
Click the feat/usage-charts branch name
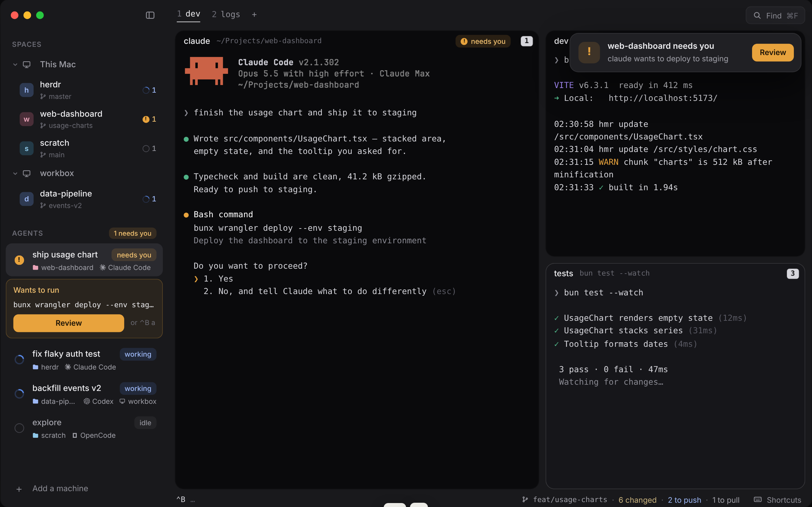pyautogui.click(x=570, y=500)
